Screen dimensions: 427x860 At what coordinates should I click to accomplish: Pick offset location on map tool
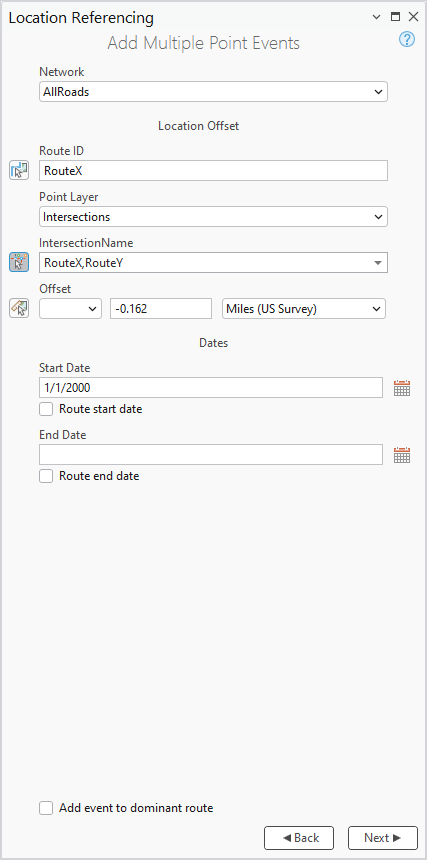19,308
